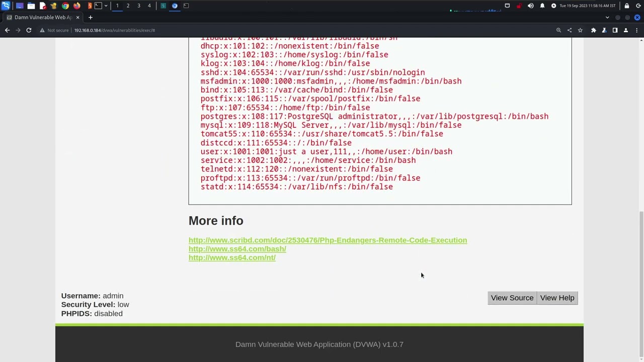Open the display settings tray icon
The image size is (644, 362).
pyautogui.click(x=507, y=6)
